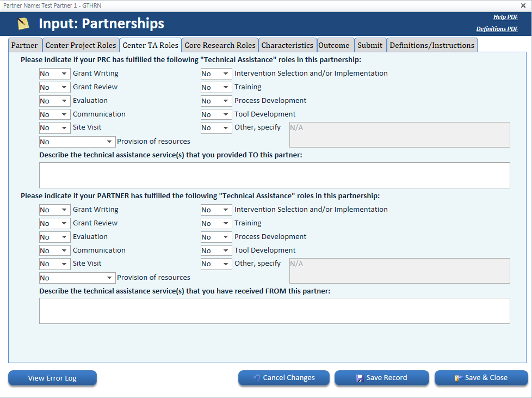
Task: Click the floppy disk icon on Save Record
Action: click(360, 378)
